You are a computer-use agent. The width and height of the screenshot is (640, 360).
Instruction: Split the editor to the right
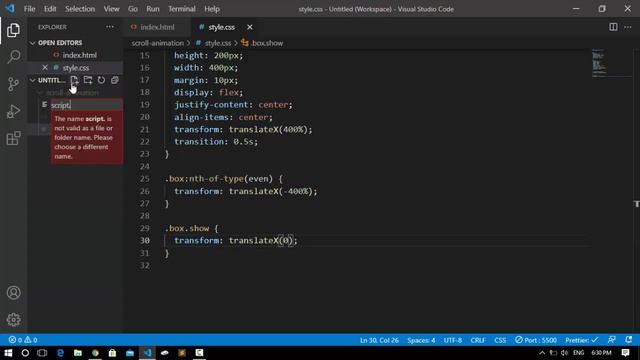pyautogui.click(x=613, y=27)
